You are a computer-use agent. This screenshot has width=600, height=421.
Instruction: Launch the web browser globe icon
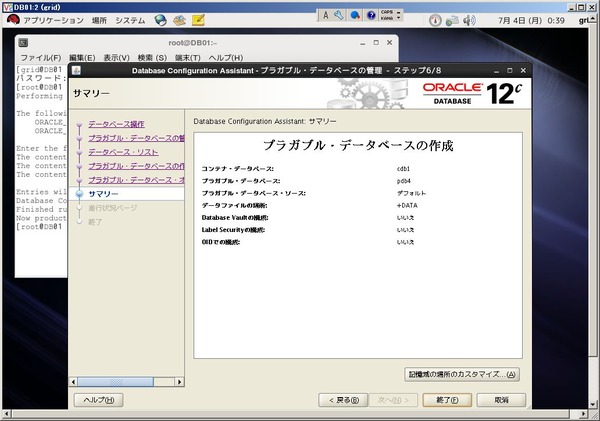tap(160, 20)
